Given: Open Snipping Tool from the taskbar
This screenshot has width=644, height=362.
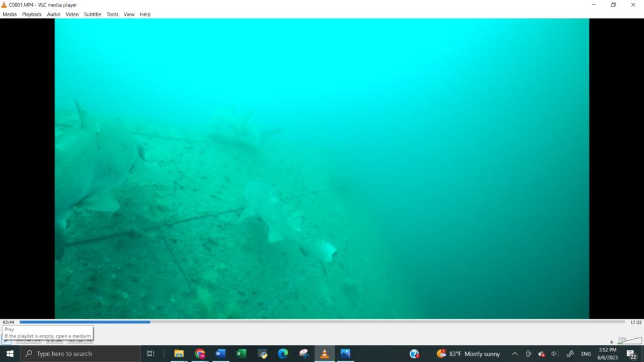Looking at the screenshot, I should 304,354.
